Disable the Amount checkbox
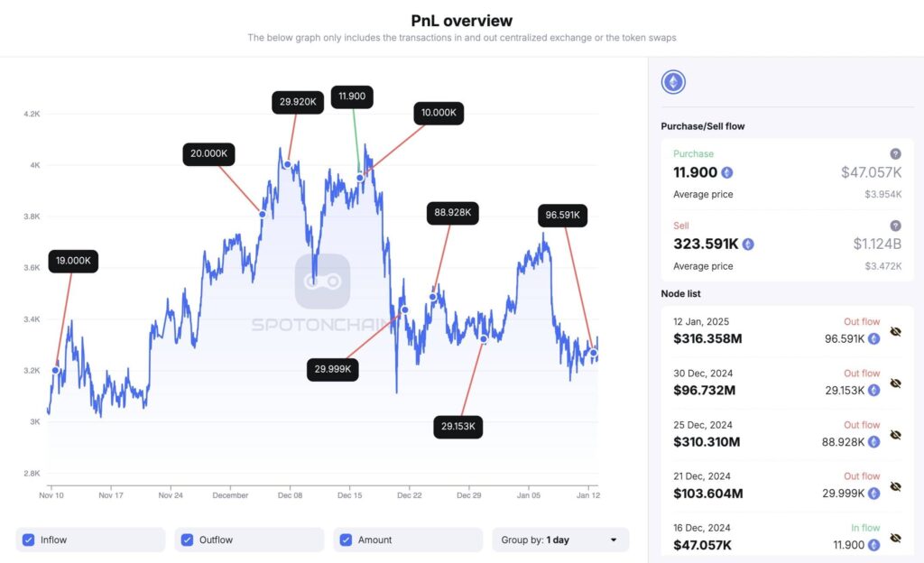Screen dimensions: 924x563 [x=346, y=540]
